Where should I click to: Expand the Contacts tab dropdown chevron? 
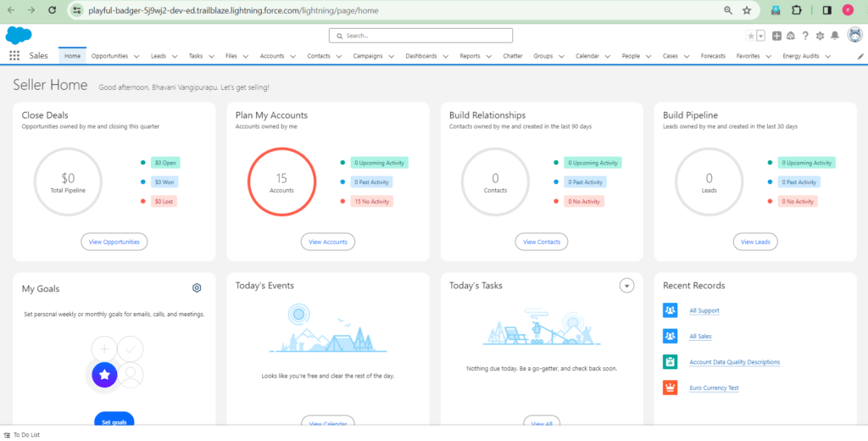pos(339,57)
